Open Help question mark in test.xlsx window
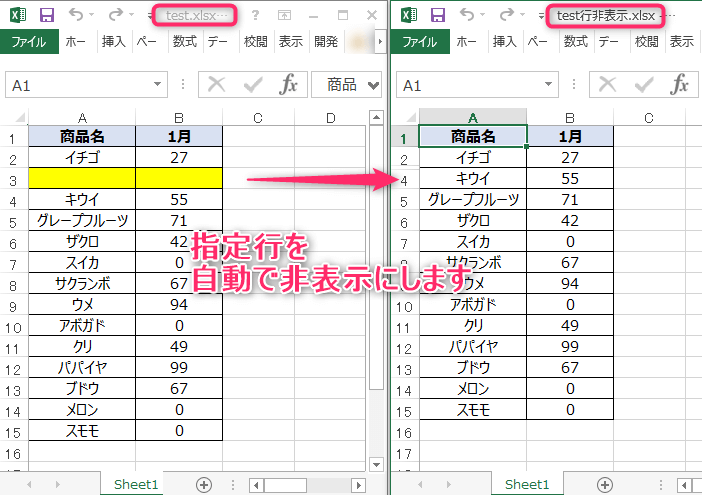 click(256, 15)
